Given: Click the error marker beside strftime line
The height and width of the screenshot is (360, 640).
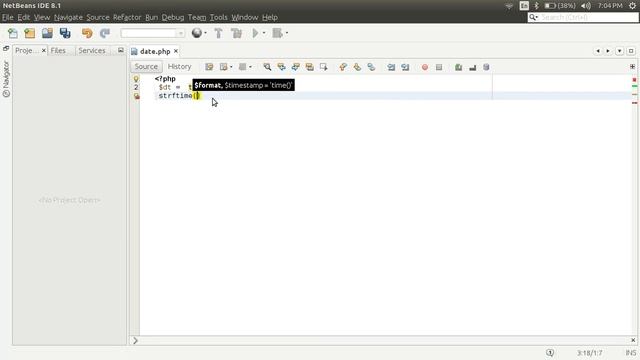Looking at the screenshot, I should coord(136,96).
